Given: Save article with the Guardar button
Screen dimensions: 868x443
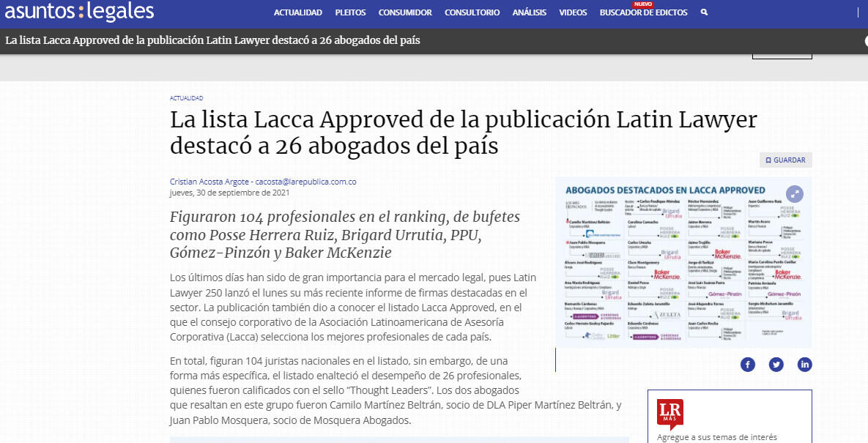Looking at the screenshot, I should point(785,160).
